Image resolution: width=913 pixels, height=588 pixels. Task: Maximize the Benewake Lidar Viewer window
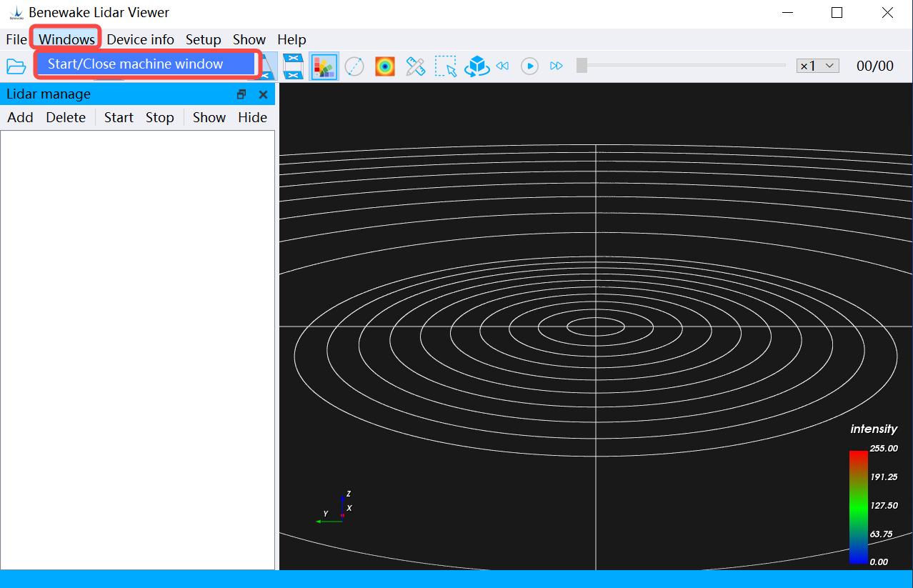coord(837,13)
